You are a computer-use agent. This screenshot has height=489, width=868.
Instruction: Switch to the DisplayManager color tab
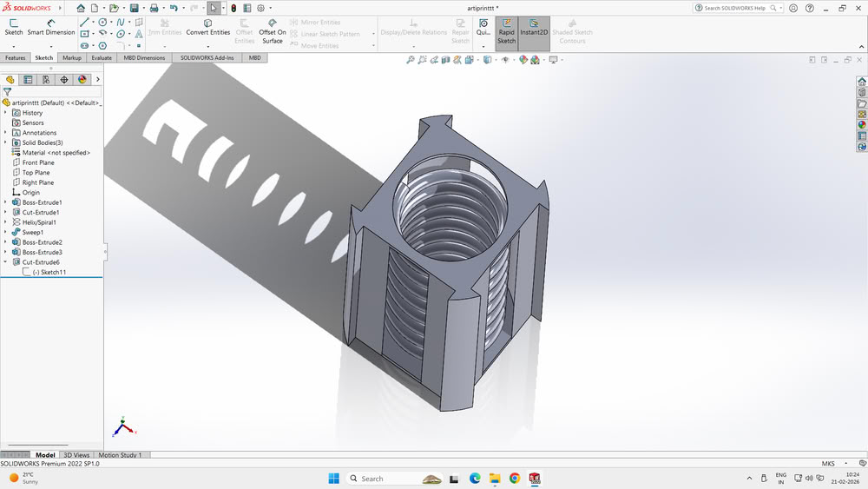pos(82,80)
